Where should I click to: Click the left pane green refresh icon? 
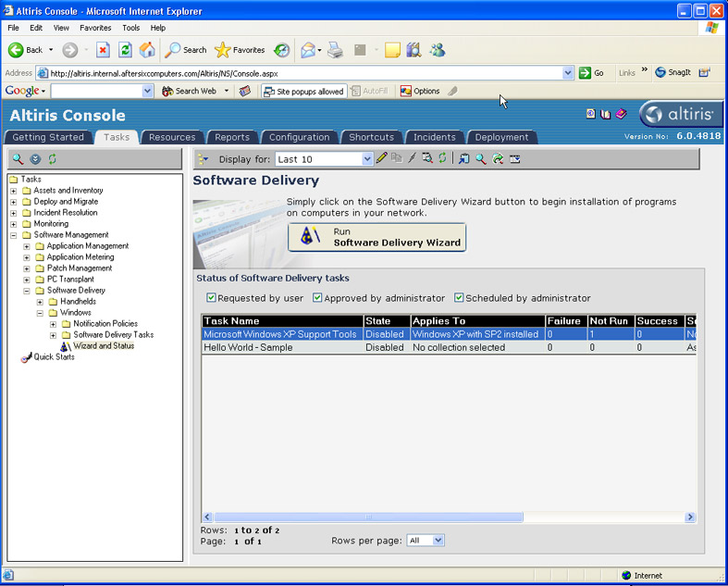pos(52,159)
